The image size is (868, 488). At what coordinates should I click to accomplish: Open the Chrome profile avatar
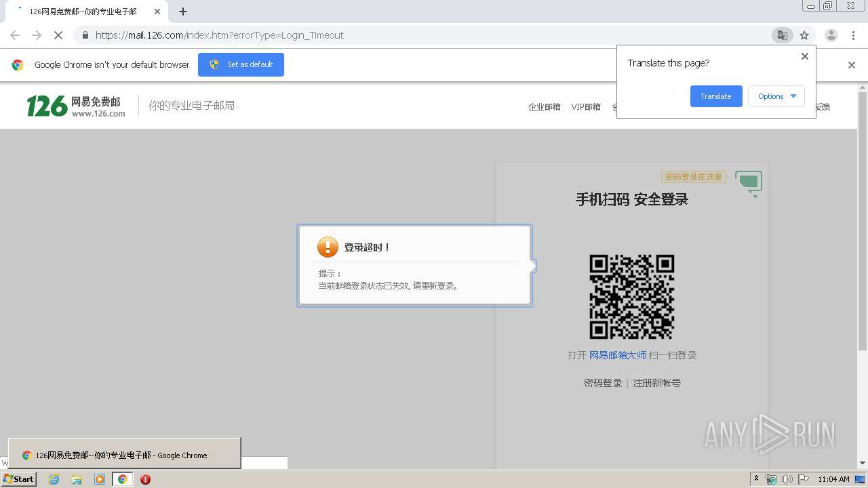(831, 35)
